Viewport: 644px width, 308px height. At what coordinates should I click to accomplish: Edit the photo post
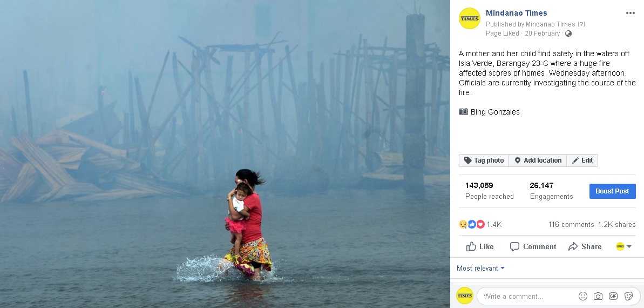[582, 160]
